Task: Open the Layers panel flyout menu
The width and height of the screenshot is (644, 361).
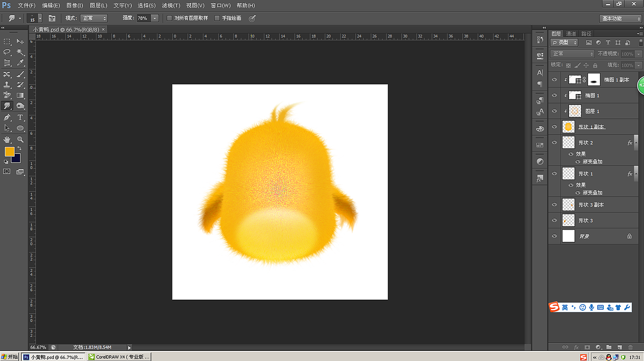Action: pyautogui.click(x=639, y=34)
